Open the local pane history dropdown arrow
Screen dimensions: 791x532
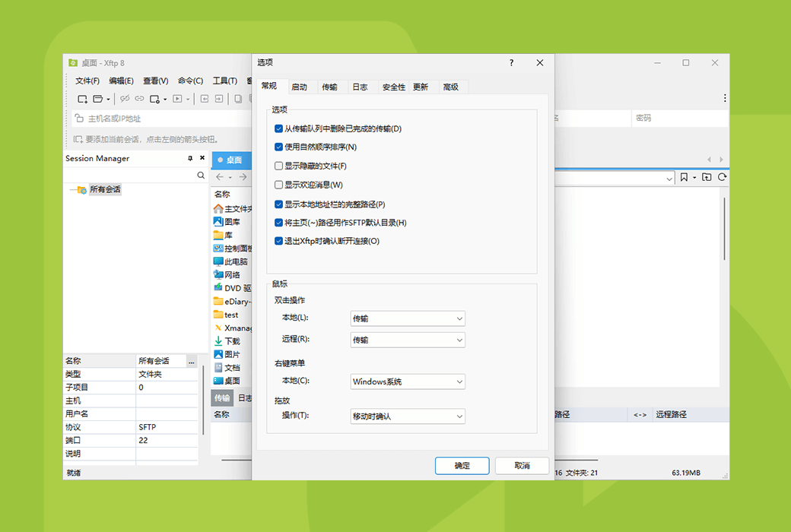(x=230, y=178)
